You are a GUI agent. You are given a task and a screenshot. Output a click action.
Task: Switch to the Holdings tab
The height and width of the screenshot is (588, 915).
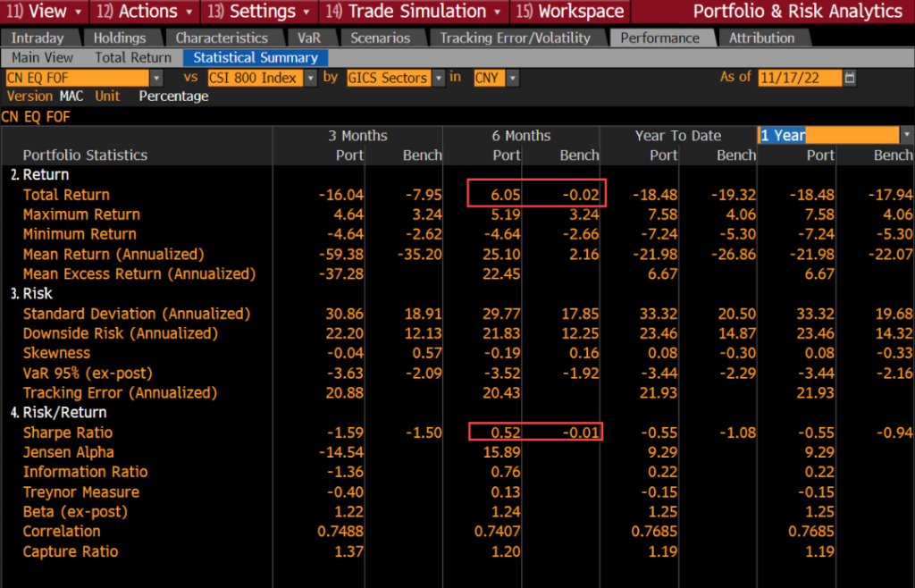click(119, 38)
